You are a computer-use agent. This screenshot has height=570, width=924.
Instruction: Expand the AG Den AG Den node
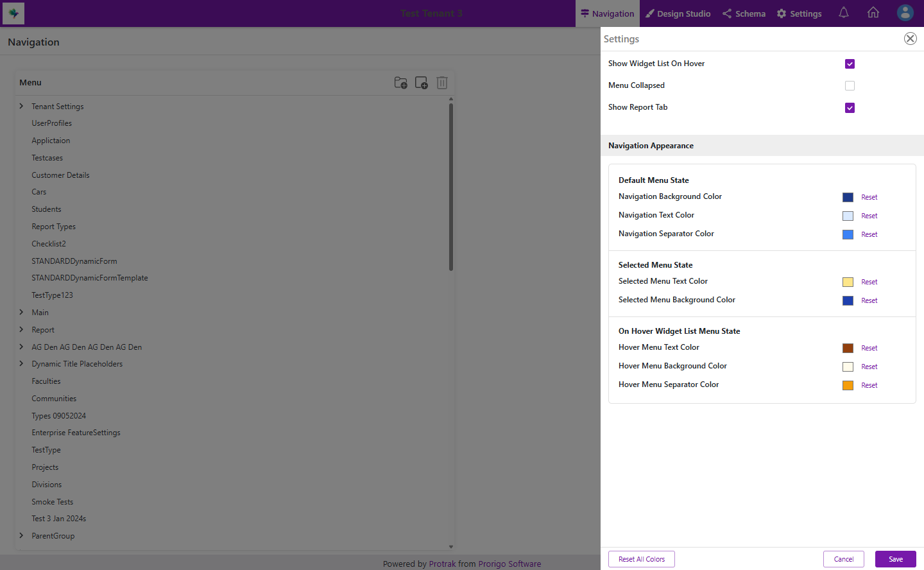point(21,347)
